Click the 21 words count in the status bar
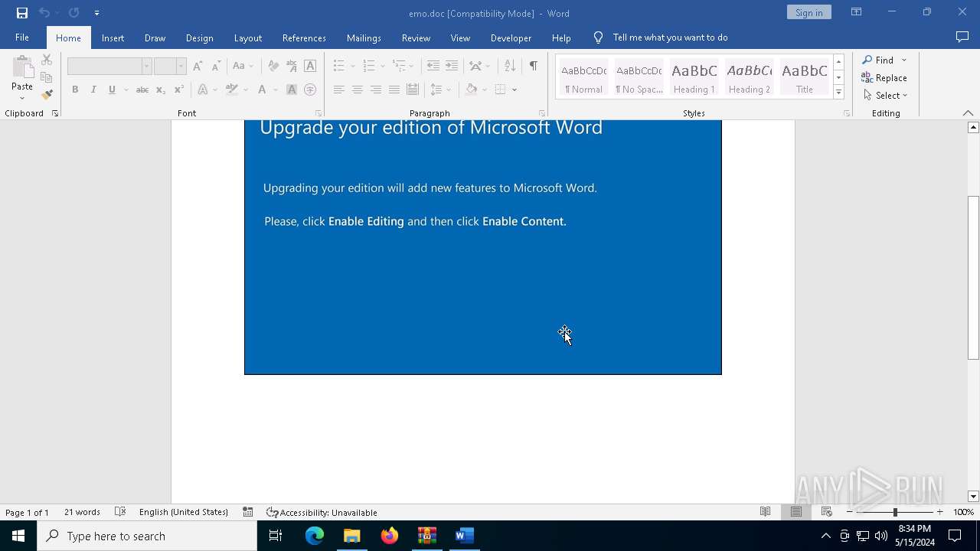Viewport: 980px width, 551px height. pyautogui.click(x=82, y=512)
